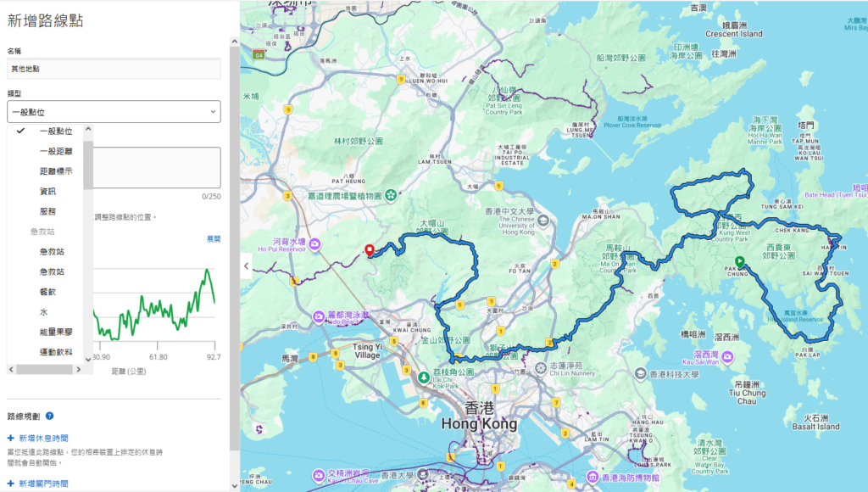Click the horizontal scrollbar thumb below type list
The width and height of the screenshot is (868, 492).
[x=44, y=369]
